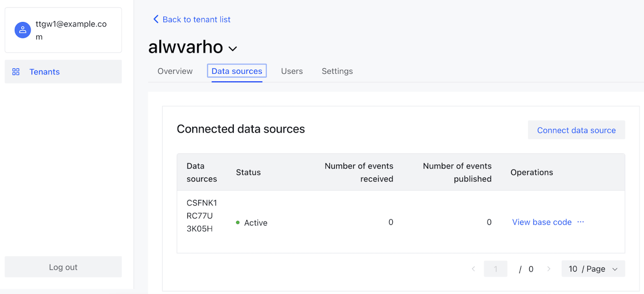The image size is (644, 294).
Task: Go to previous page arrow
Action: [473, 269]
